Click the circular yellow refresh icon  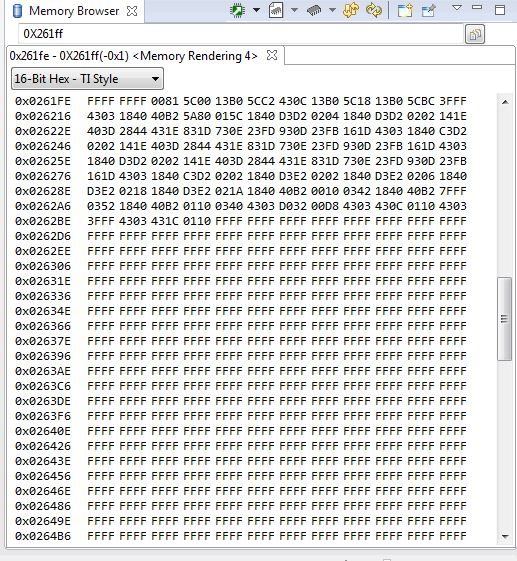click(374, 10)
